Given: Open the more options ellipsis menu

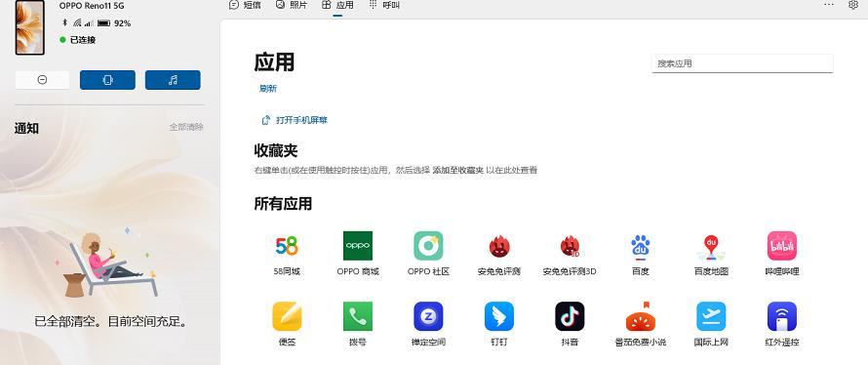Looking at the screenshot, I should (x=829, y=5).
